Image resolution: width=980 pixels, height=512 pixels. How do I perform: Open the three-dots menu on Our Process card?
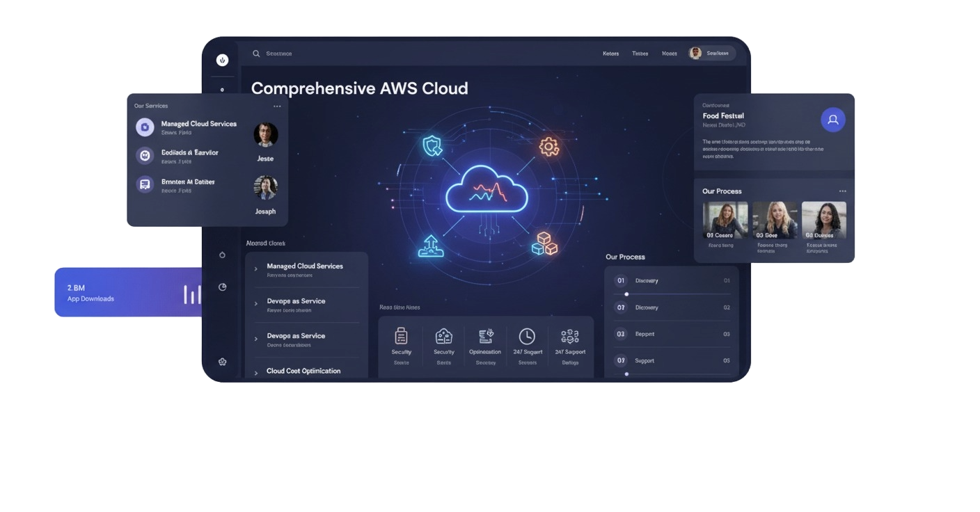(842, 191)
